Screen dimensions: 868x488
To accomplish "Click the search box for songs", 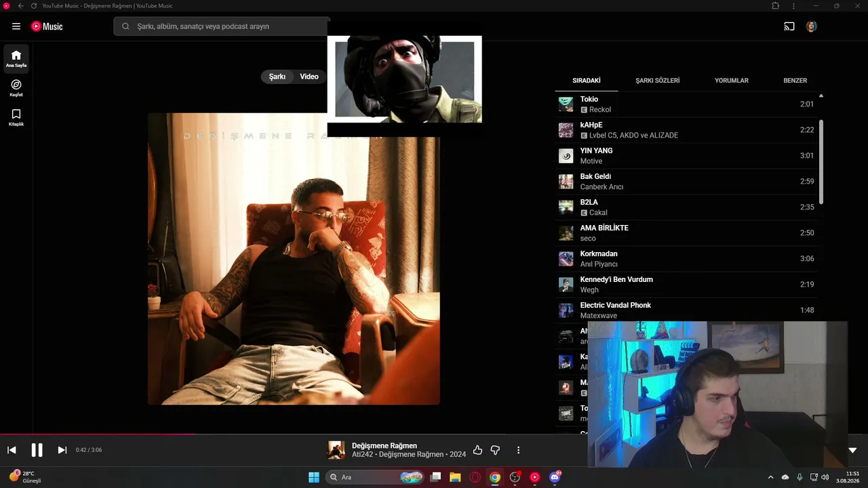I will (222, 26).
